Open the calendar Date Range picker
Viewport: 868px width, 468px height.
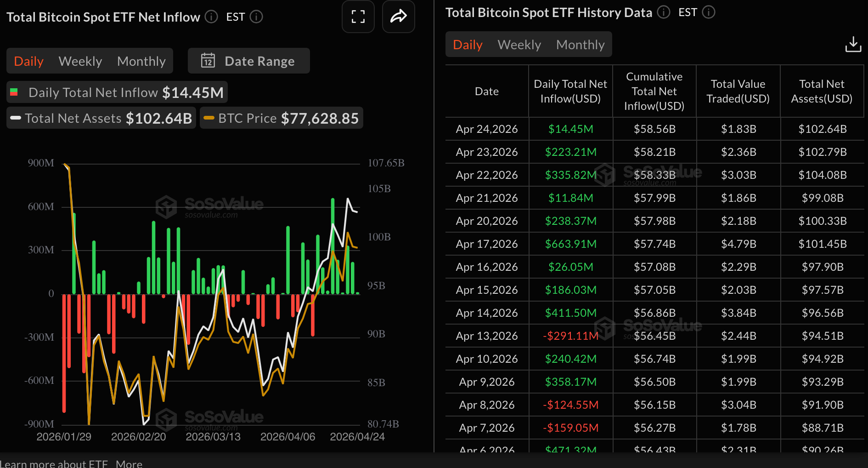click(248, 61)
